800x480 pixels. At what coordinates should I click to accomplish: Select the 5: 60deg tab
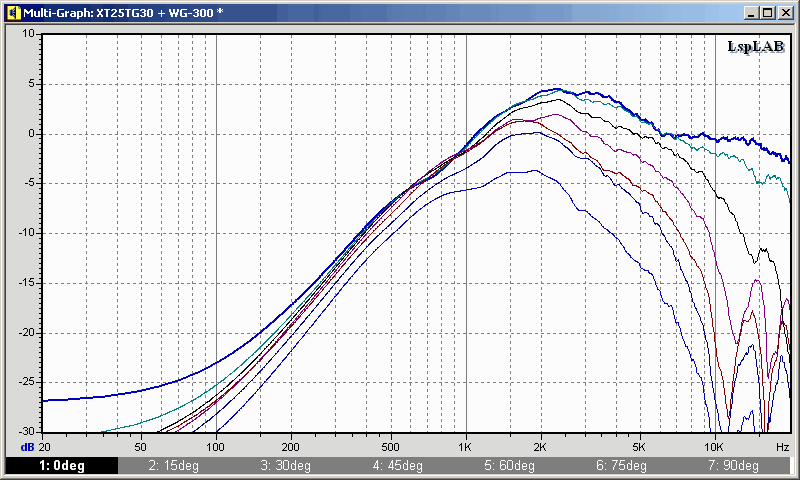[x=509, y=465]
